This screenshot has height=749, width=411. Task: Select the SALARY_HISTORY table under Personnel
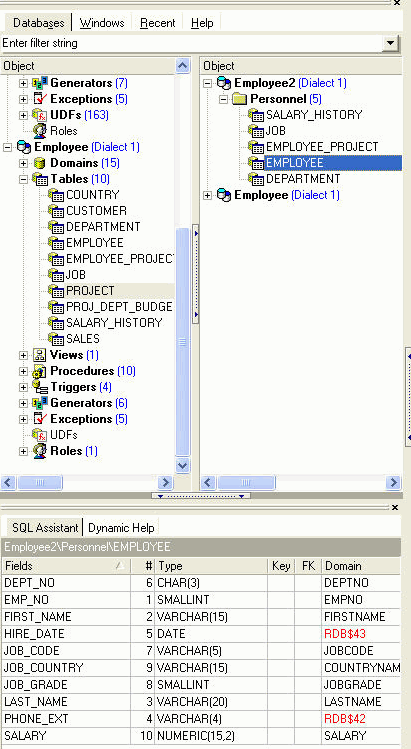pos(314,115)
